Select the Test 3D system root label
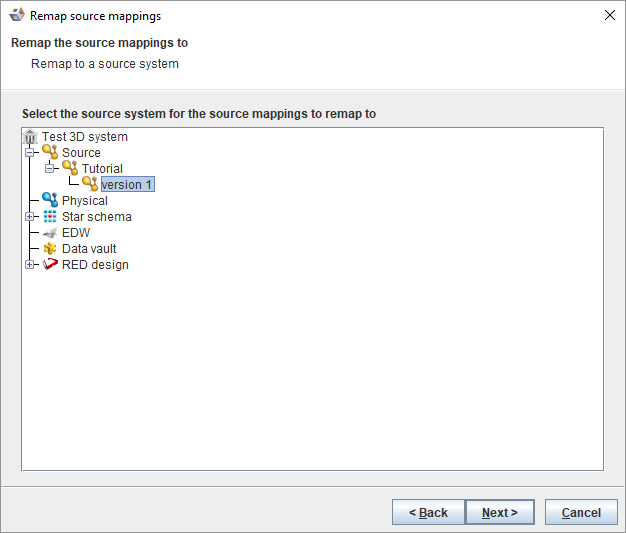 [85, 137]
